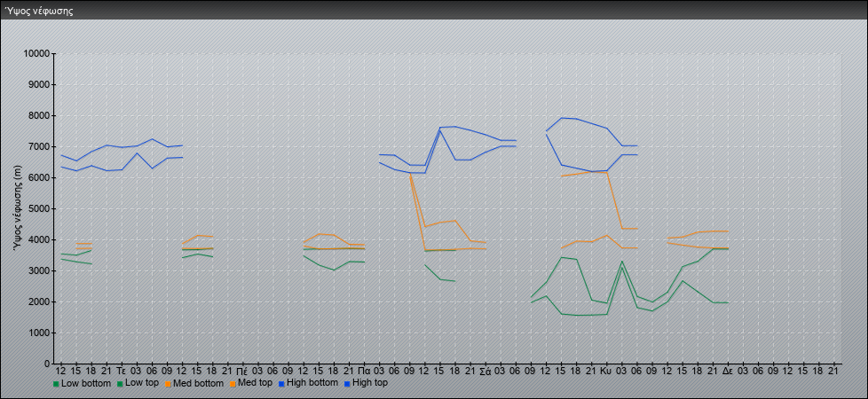Screen dimensions: 868x399
Task: Click the 0 y-axis label
Action: pos(47,364)
